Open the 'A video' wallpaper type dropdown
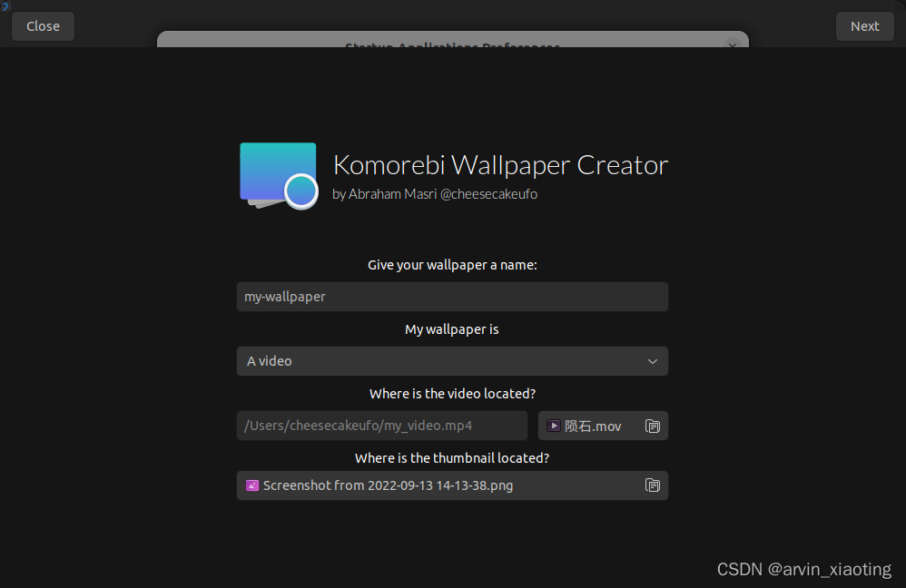The image size is (906, 588). [x=452, y=361]
